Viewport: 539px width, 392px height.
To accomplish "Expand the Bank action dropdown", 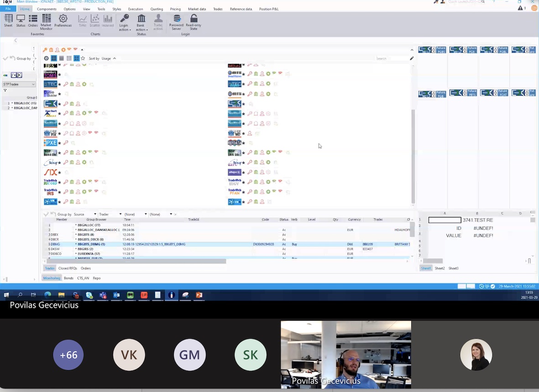I will 141,21.
